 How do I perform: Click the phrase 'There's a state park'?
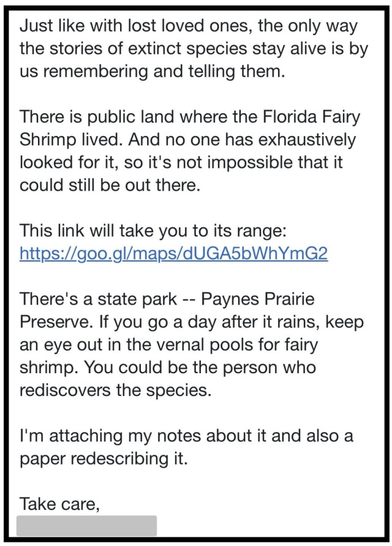98,299
